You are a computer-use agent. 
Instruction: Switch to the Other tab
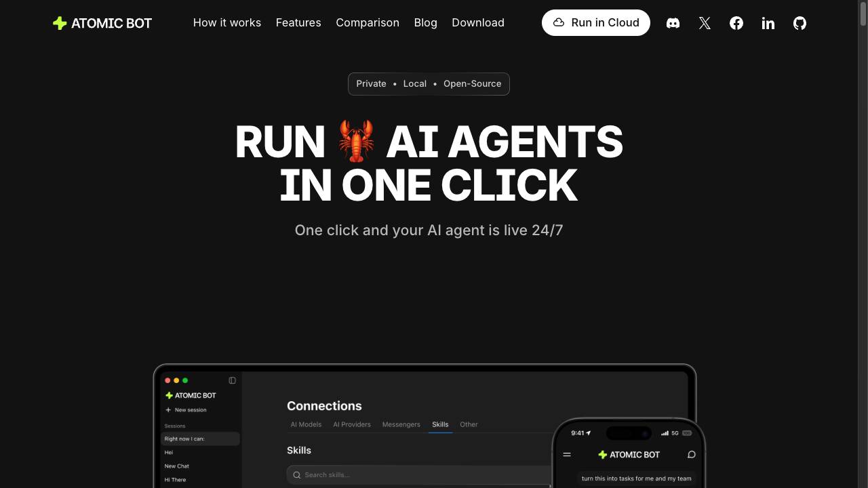click(x=469, y=424)
